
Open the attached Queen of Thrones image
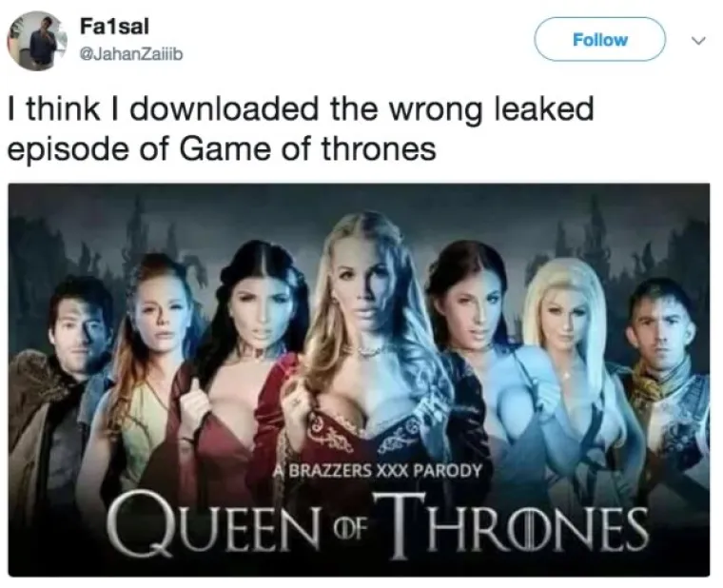pos(359,380)
